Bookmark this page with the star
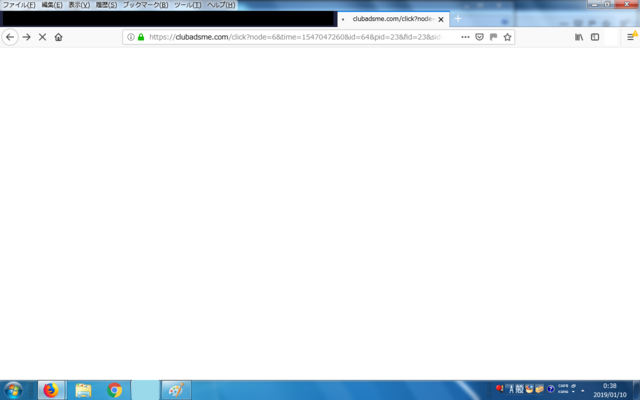The width and height of the screenshot is (640, 400). 507,37
